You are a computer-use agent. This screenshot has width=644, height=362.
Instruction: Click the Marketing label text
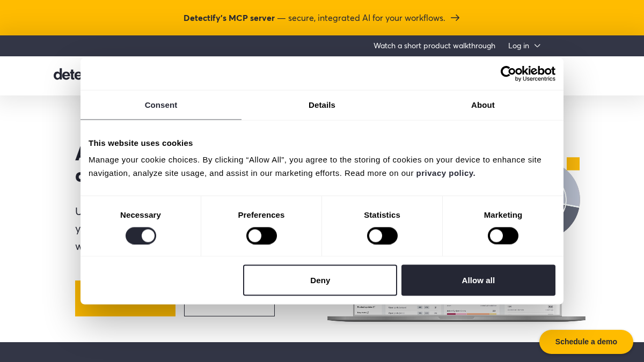click(503, 215)
